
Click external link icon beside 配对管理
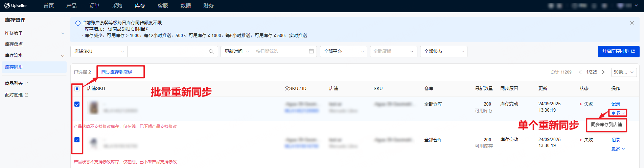[x=27, y=95]
